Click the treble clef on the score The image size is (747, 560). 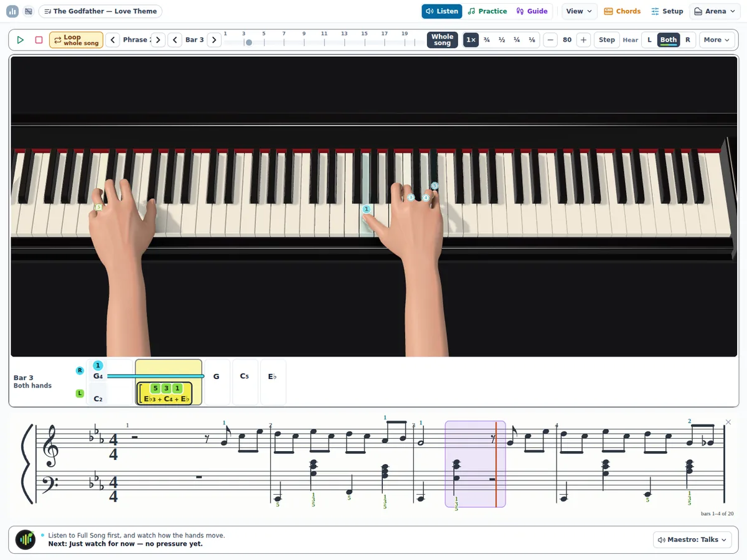pyautogui.click(x=49, y=446)
